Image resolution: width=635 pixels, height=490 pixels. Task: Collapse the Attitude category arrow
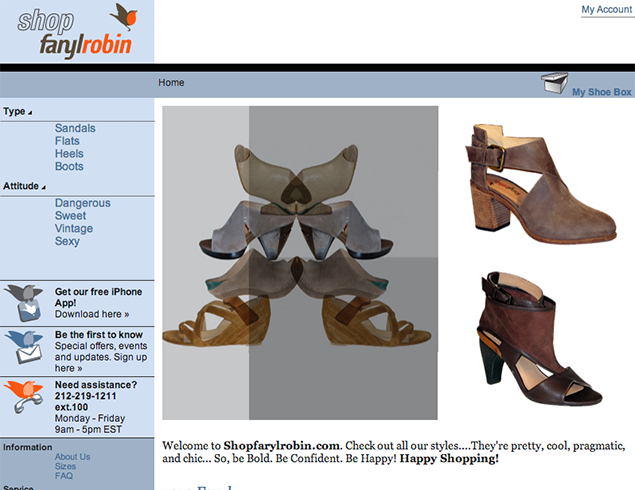43,187
